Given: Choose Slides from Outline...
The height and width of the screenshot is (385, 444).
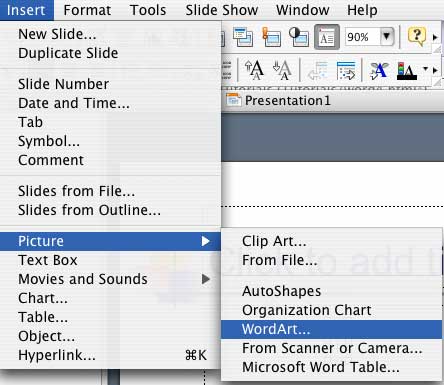Looking at the screenshot, I should tap(110, 210).
